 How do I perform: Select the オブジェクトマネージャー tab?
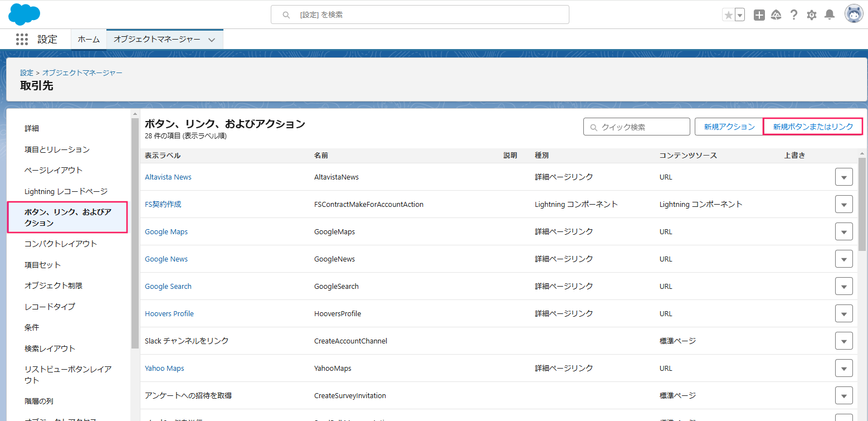click(157, 39)
